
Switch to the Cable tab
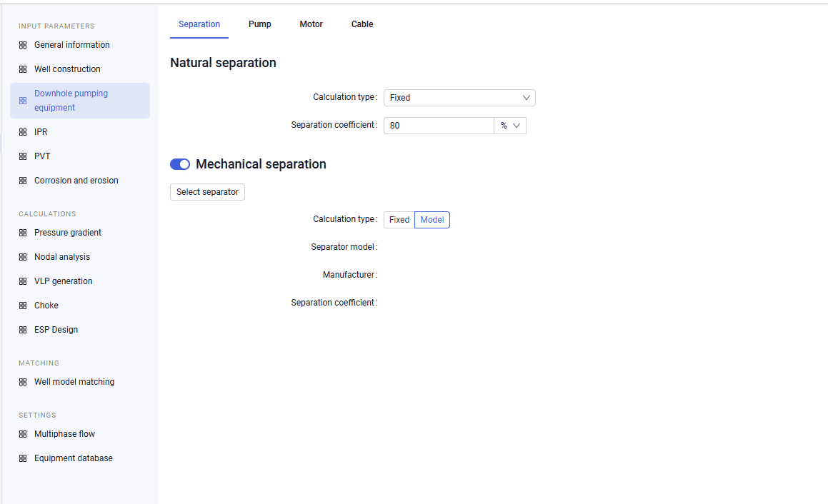[x=362, y=24]
